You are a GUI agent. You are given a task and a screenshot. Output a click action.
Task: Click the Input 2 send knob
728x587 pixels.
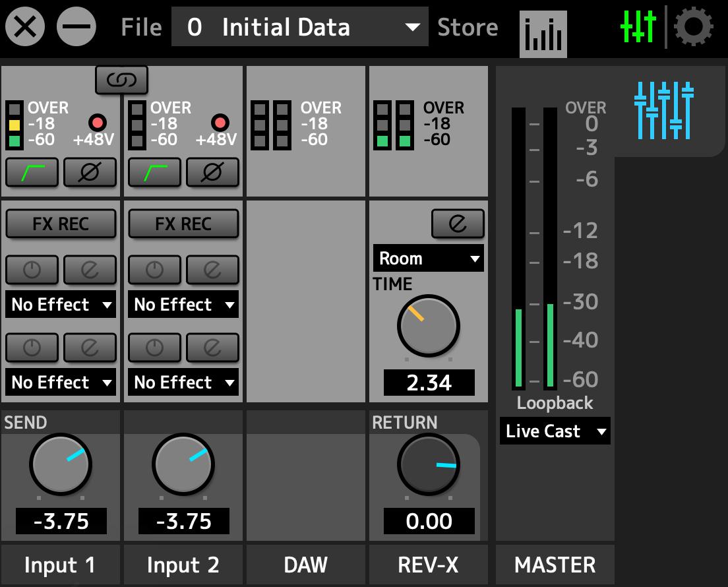[x=183, y=464]
